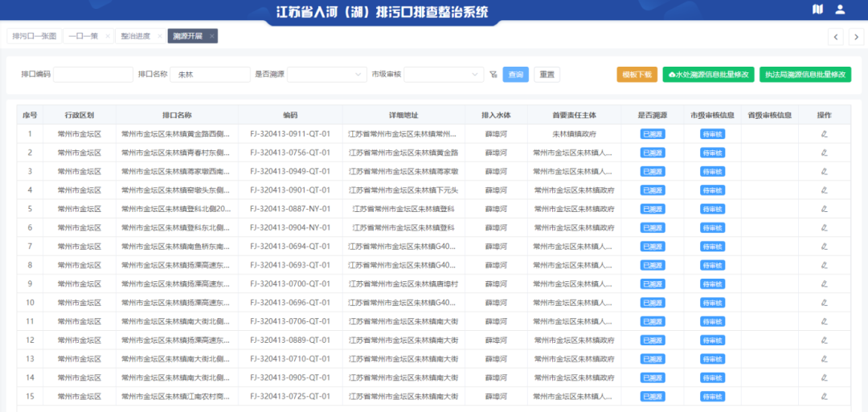
Task: Click 已溯源 tag in row 8
Action: pyautogui.click(x=653, y=266)
